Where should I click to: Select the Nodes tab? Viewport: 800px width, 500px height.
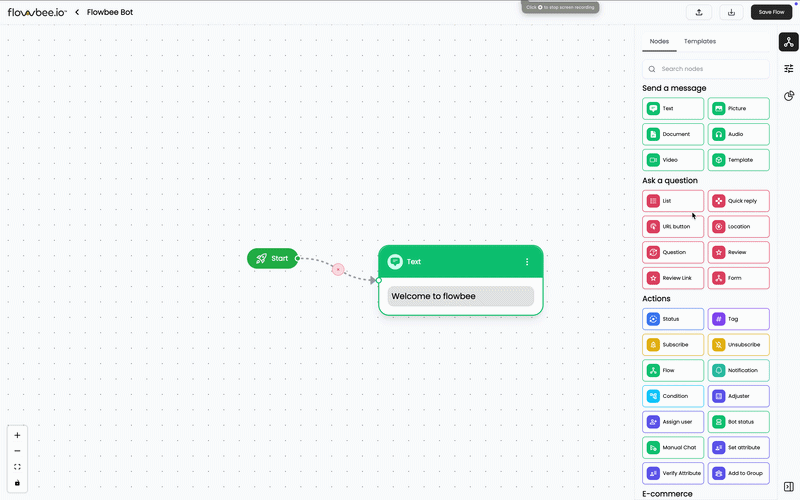pos(659,41)
